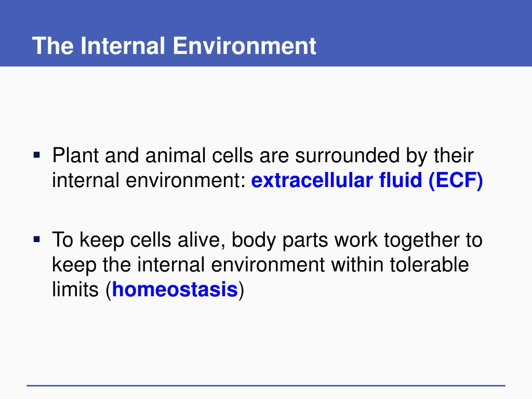Screen dimensions: 532x399
Task: Click the closing parenthesis after homeostasis
Action: pos(241,290)
